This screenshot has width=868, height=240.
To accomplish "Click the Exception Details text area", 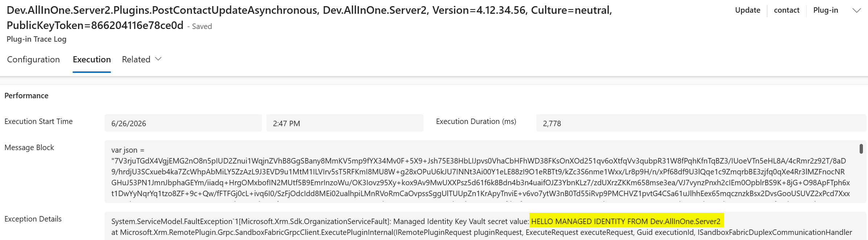I will 485,226.
